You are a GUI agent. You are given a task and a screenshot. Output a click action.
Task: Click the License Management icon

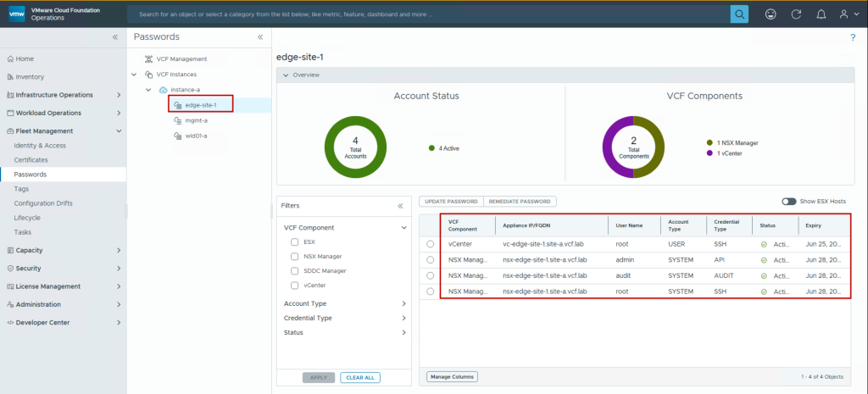(x=10, y=286)
